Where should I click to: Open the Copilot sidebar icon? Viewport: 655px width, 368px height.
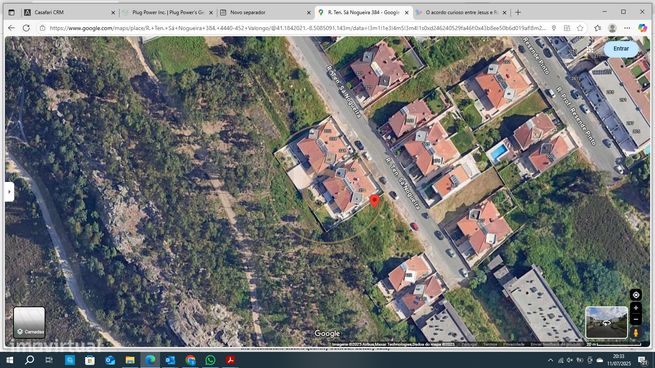[643, 28]
